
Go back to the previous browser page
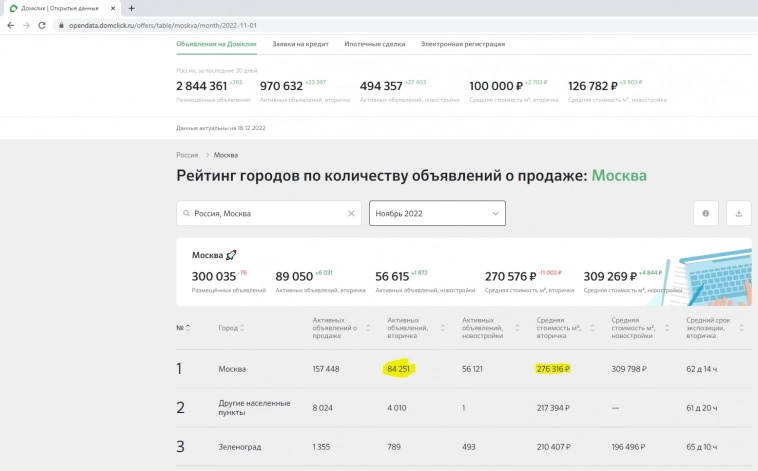pos(11,26)
